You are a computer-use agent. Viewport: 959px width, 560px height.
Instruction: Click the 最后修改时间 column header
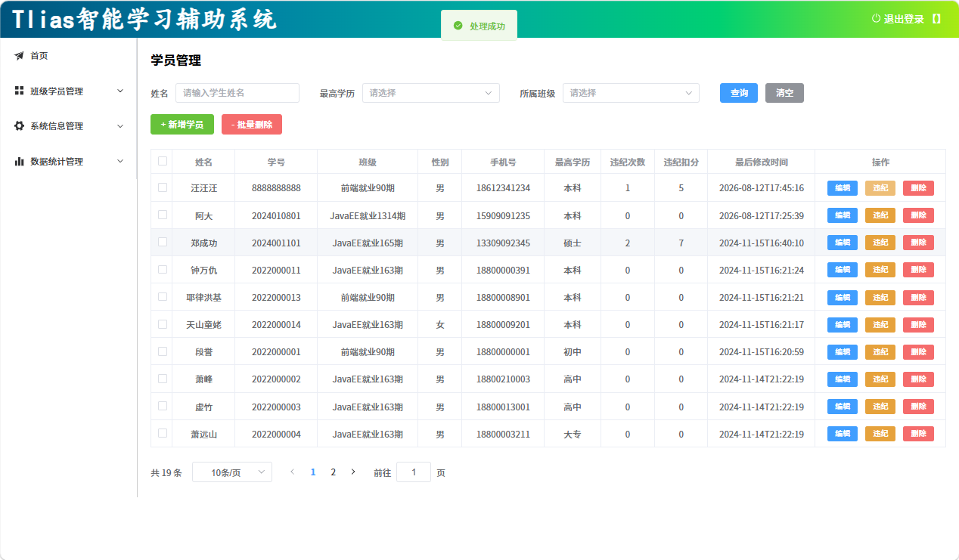[762, 162]
